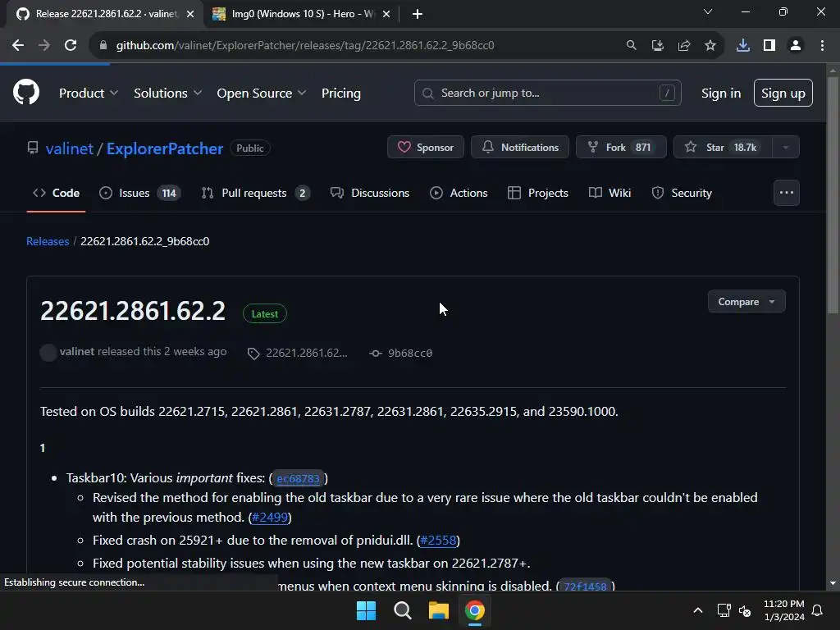The width and height of the screenshot is (840, 630).
Task: Bookmark this page with the star icon
Action: (710, 46)
